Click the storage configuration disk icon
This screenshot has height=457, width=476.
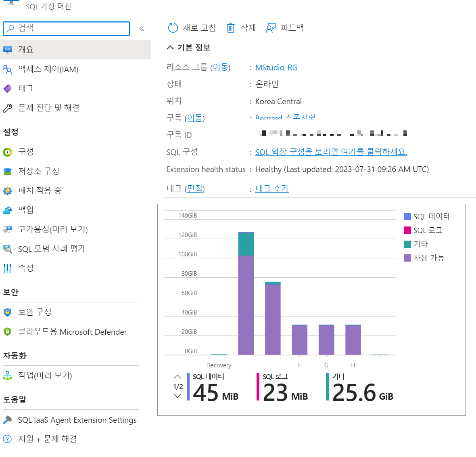(x=8, y=171)
